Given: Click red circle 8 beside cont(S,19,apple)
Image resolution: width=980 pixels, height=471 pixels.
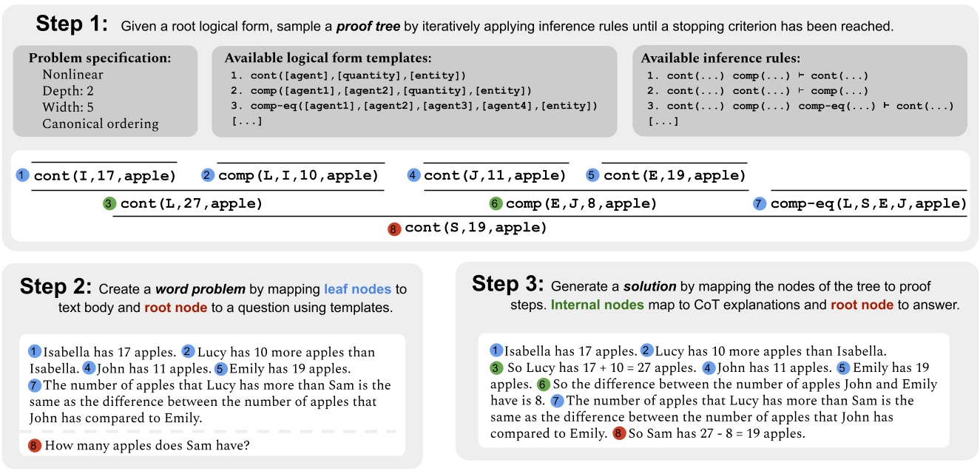Looking at the screenshot, I should 394,228.
